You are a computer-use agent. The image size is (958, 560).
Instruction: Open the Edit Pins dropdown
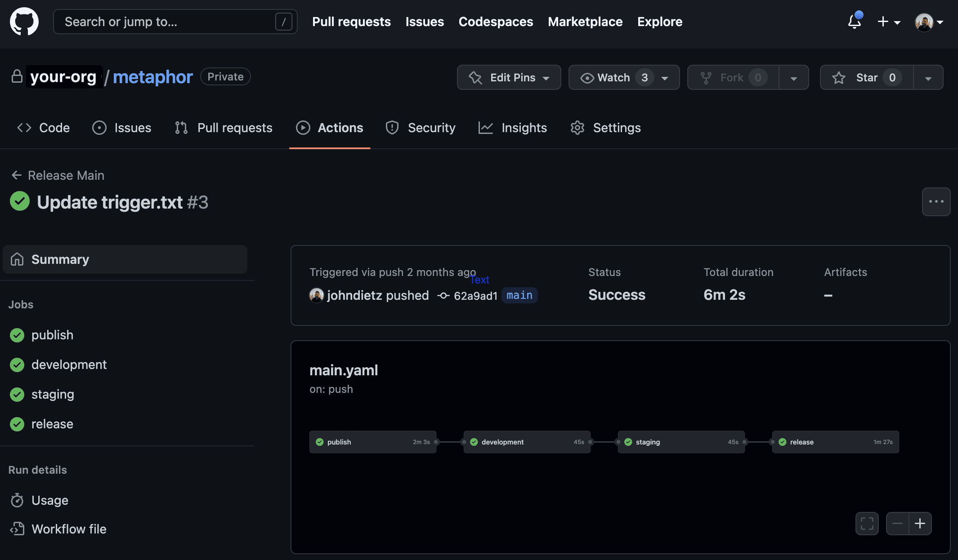coord(509,77)
